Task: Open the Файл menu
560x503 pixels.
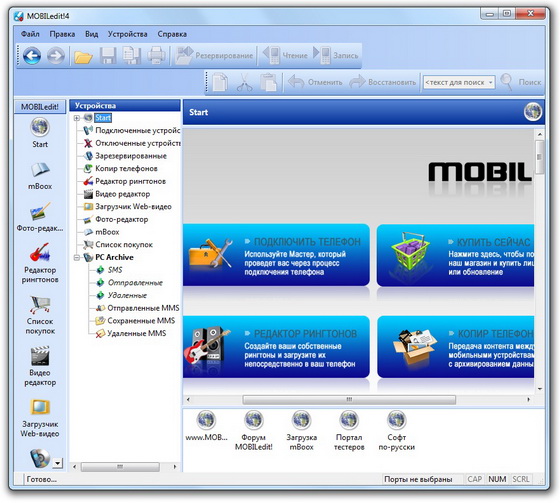Action: click(30, 34)
